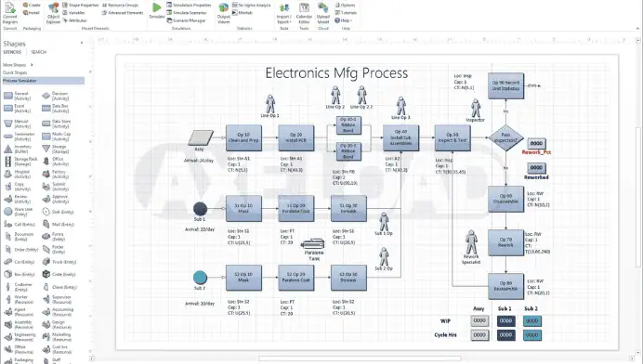Select the Work Unit (Entity) shape
This screenshot has height=364, width=643.
point(18,212)
